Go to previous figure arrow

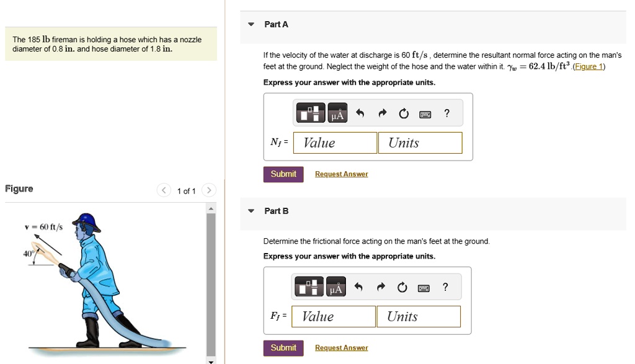point(164,190)
